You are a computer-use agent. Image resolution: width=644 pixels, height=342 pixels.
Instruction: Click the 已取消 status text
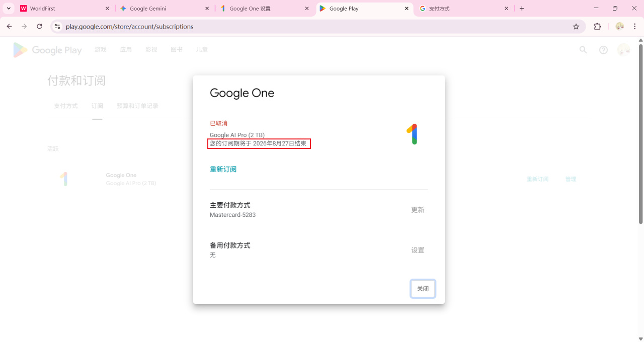click(219, 123)
